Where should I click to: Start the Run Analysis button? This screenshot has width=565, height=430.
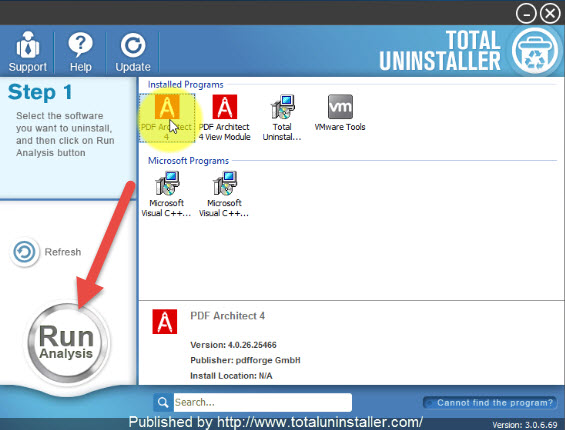coord(67,342)
